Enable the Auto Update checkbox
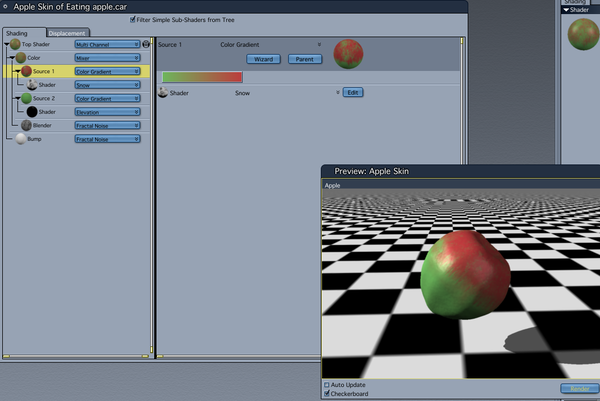Viewport: 600px width, 401px height. pos(326,385)
